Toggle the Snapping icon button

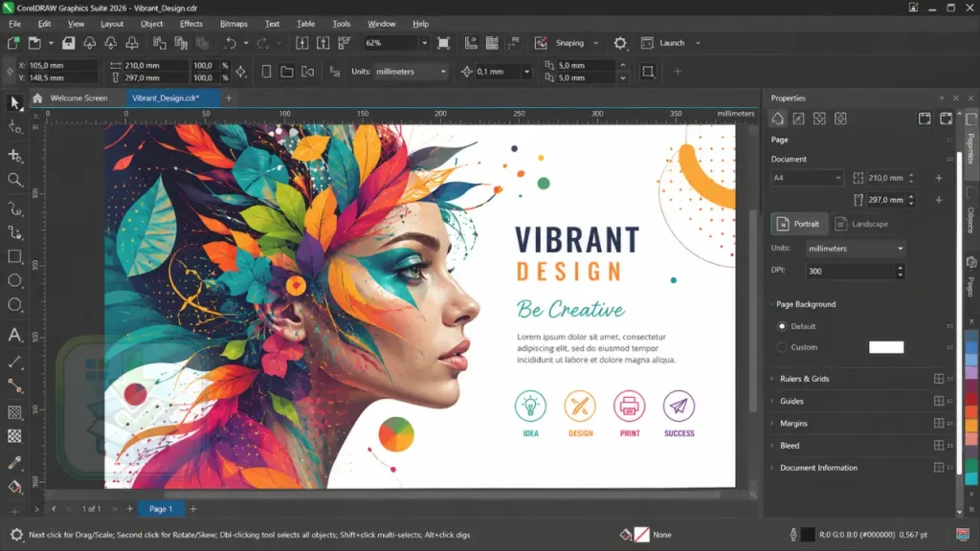[541, 43]
